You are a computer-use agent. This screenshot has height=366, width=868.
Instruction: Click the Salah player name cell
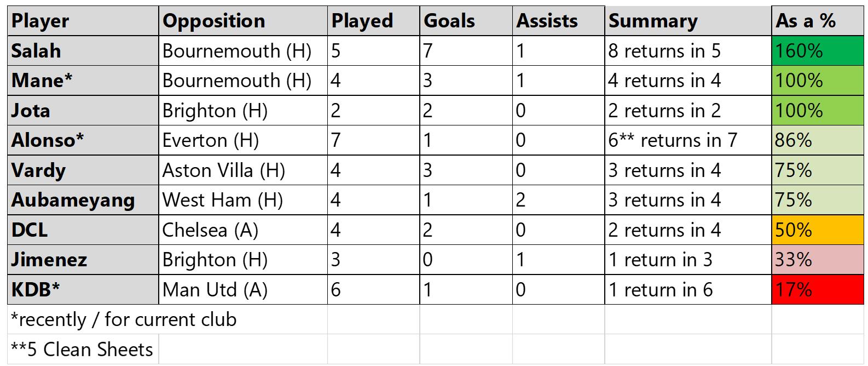click(83, 51)
